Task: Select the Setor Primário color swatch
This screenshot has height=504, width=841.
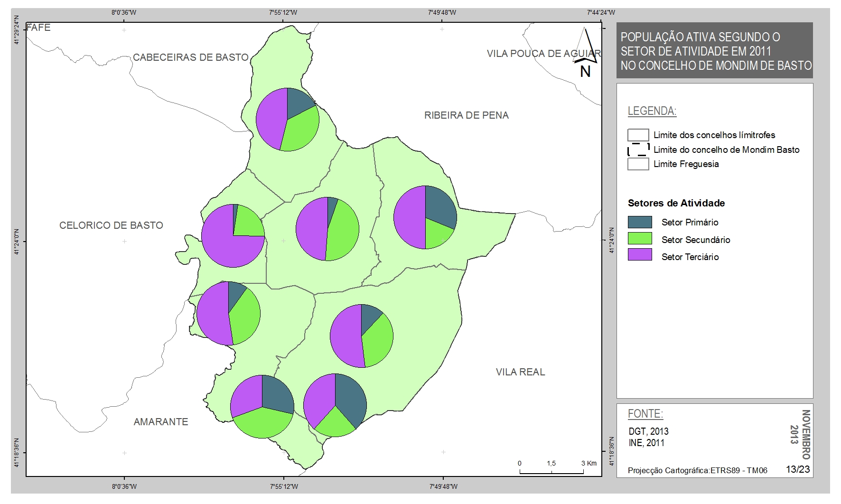Action: [x=640, y=222]
